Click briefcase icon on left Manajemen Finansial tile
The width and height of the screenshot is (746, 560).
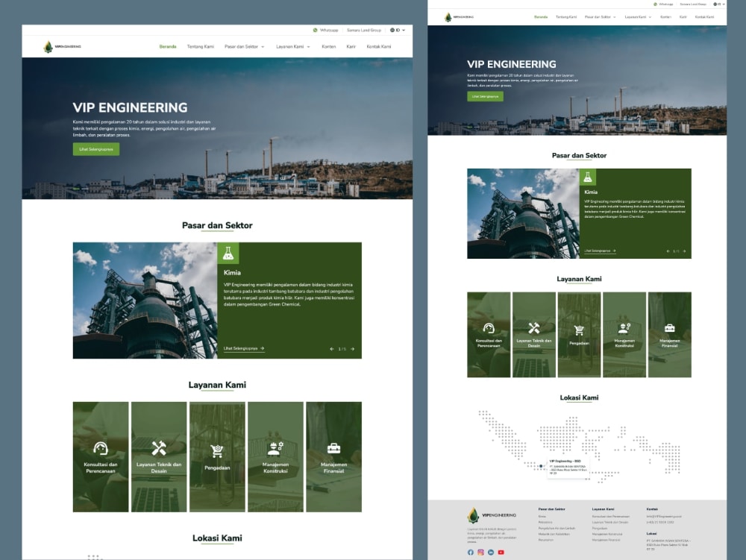(334, 448)
